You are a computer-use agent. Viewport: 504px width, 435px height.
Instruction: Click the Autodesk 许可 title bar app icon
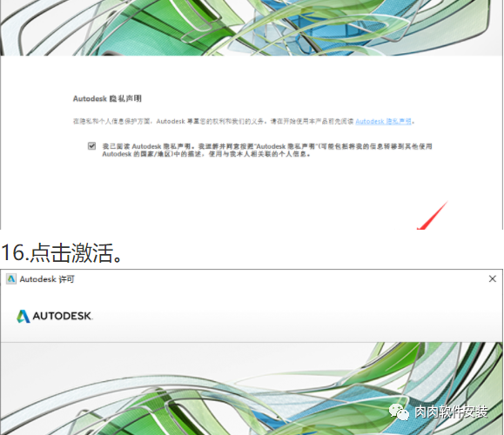click(11, 279)
